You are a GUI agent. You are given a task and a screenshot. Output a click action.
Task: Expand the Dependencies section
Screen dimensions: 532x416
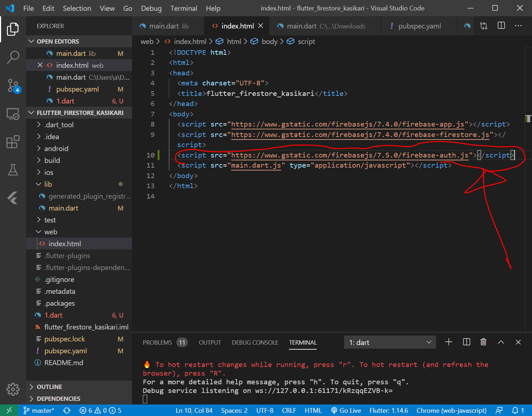click(x=79, y=399)
